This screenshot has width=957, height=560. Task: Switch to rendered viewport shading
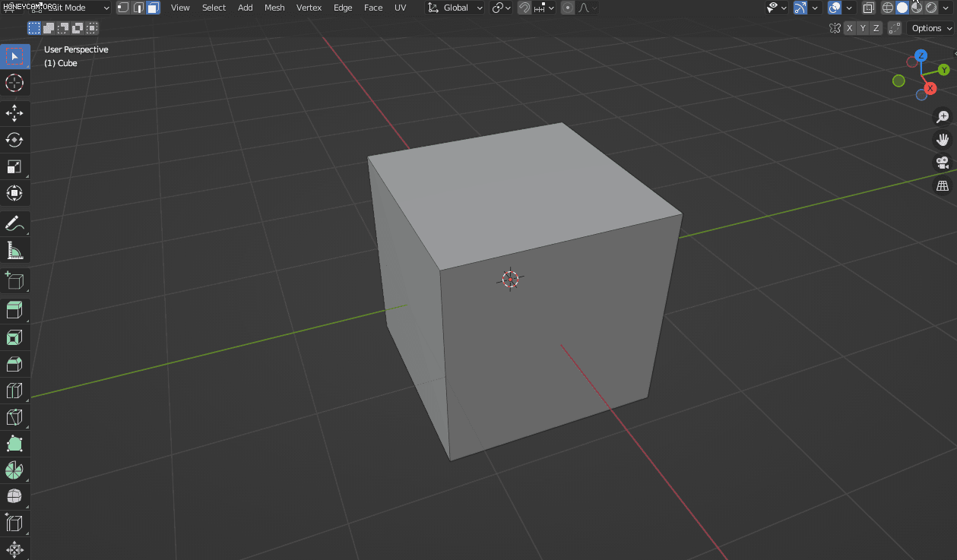click(x=931, y=8)
